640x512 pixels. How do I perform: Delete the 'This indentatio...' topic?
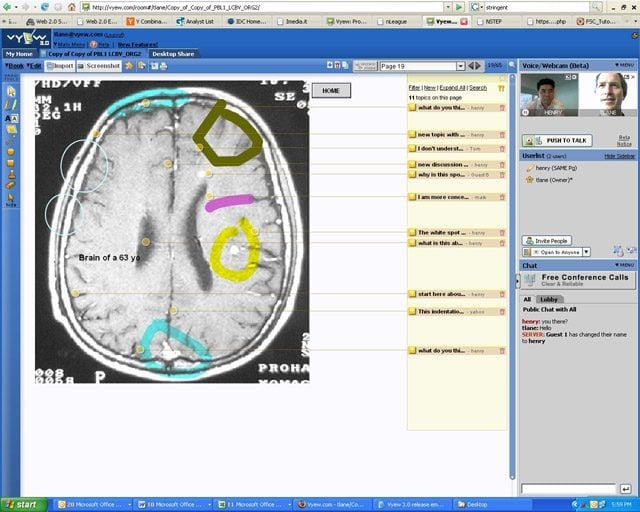pyautogui.click(x=502, y=312)
